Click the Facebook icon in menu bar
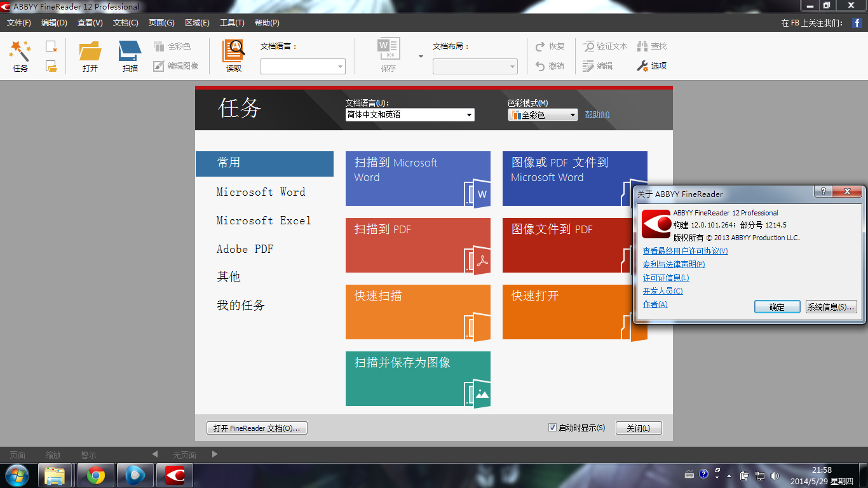This screenshot has width=868, height=488. tap(857, 23)
